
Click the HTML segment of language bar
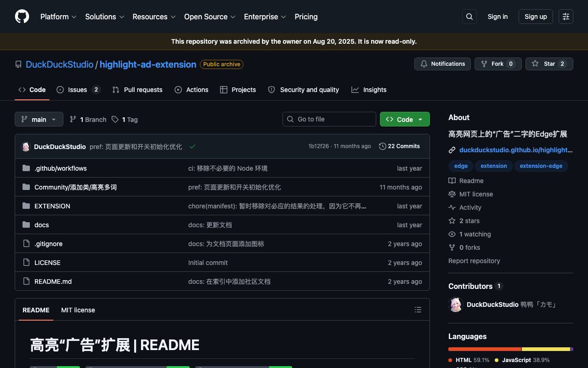pos(485,349)
